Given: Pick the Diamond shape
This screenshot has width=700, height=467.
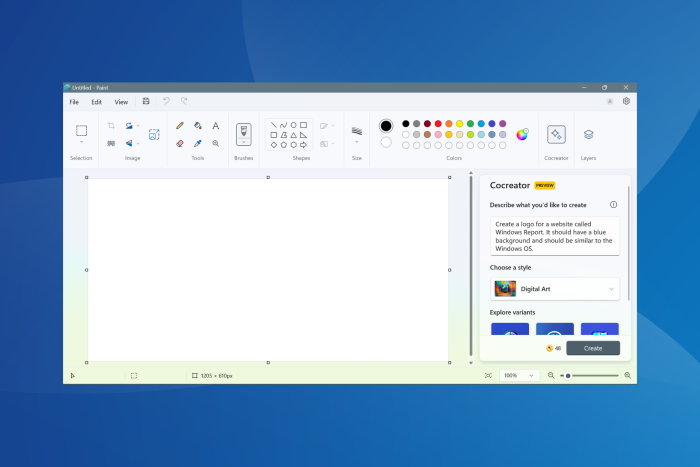Looking at the screenshot, I should (x=274, y=145).
